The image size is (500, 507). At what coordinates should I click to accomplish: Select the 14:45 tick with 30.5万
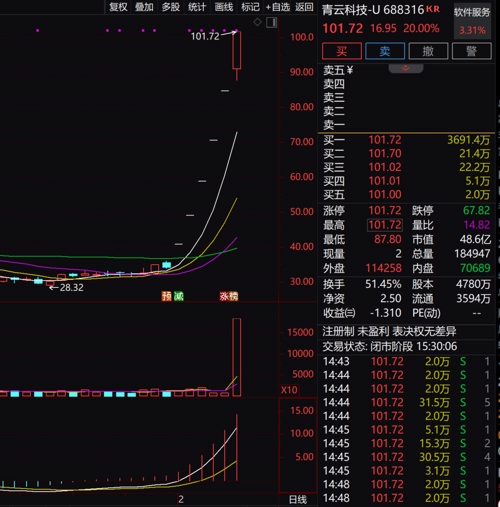(x=407, y=457)
